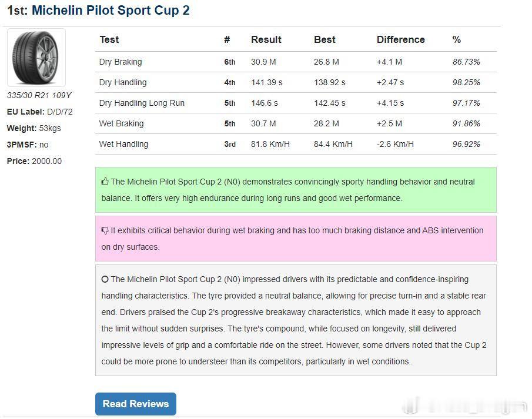
Task: Click the percent column header
Action: [457, 40]
